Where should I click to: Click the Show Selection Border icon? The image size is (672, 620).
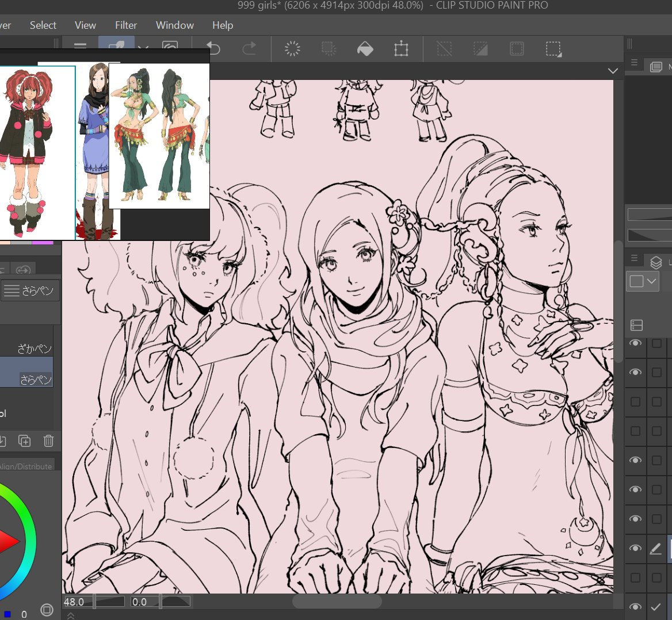[x=517, y=48]
